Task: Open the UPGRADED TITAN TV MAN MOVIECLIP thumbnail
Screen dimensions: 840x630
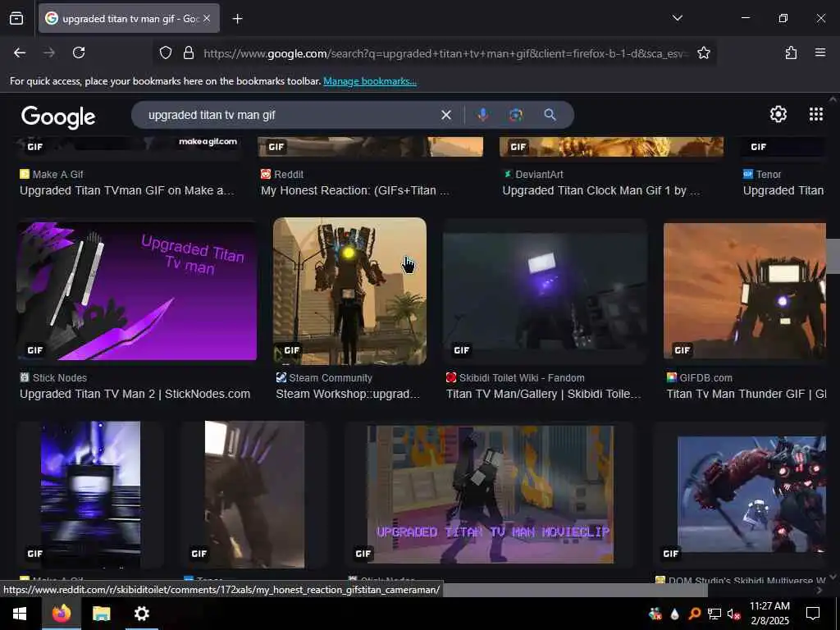Action: pyautogui.click(x=491, y=495)
